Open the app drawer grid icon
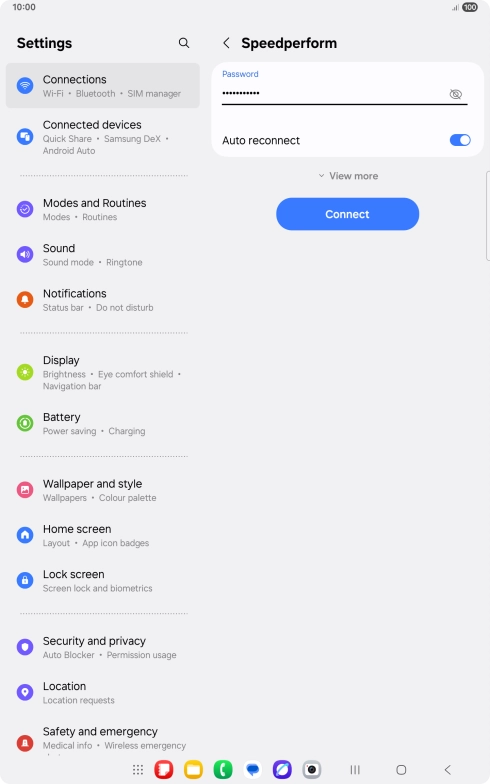The image size is (490, 784). pos(138,770)
